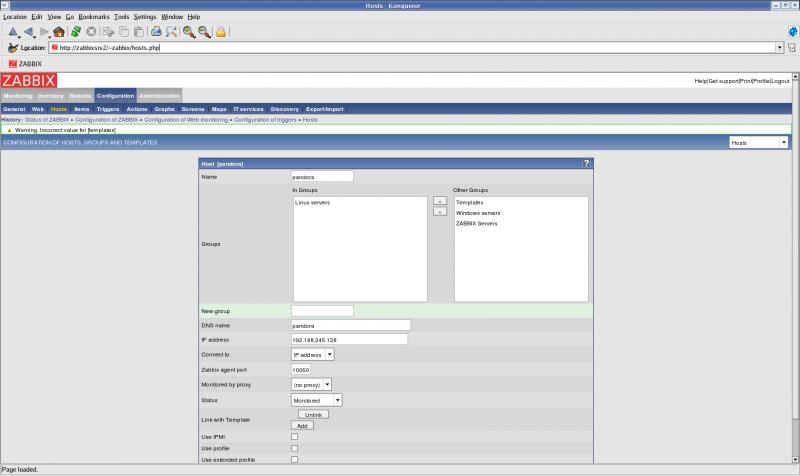Viewport: 800px width, 476px height.
Task: Click the Security padlock icon
Action: [221, 32]
